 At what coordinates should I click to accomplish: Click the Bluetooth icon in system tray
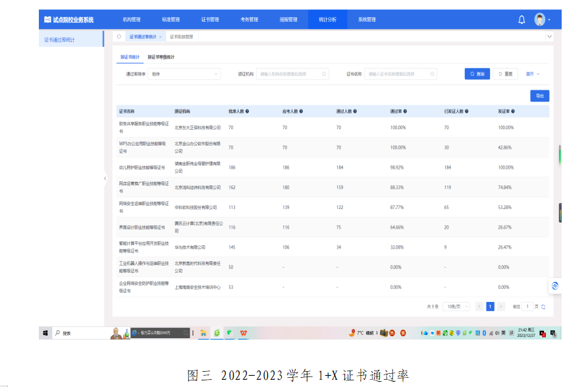tap(484, 333)
